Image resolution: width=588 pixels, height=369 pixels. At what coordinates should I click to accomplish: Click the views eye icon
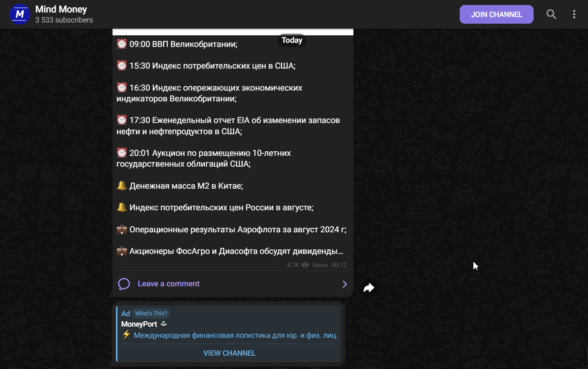(305, 265)
